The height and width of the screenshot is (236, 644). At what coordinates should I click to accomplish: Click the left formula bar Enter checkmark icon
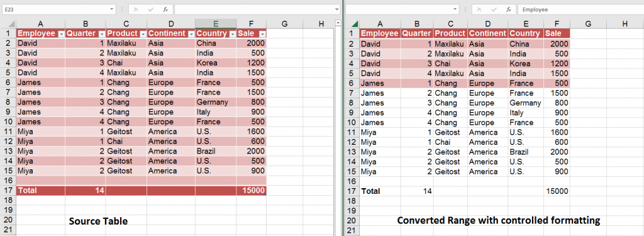151,9
